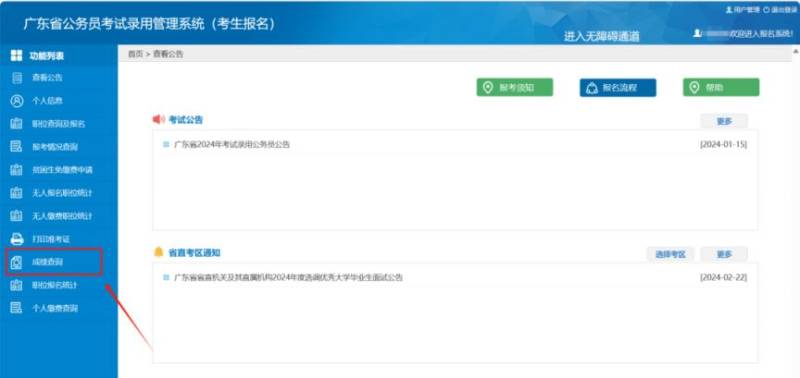This screenshot has width=800, height=378.
Task: Click the 无人缴费职位统计 sidebar icon
Action: [x=17, y=216]
